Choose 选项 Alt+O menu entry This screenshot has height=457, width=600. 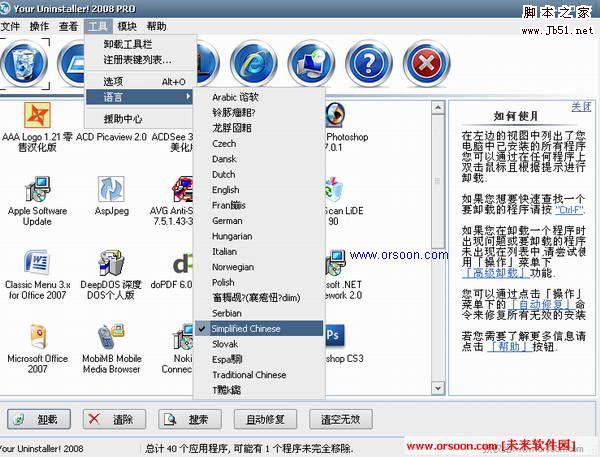tap(140, 82)
